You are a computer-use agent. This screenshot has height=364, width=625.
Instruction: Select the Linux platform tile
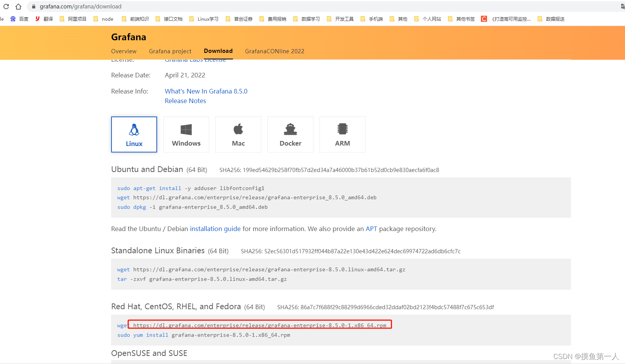(134, 134)
